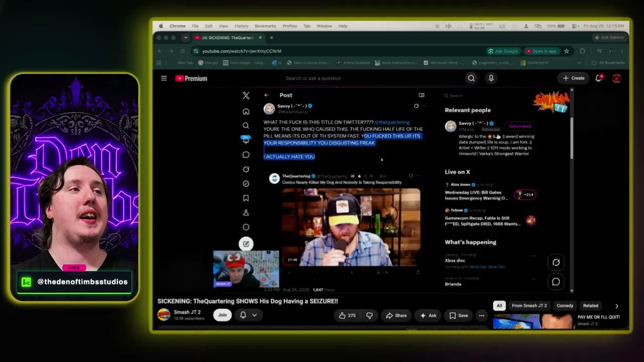Select the SICKENING: TheQuartering browser tab
This screenshot has height=362, width=644.
click(228, 38)
